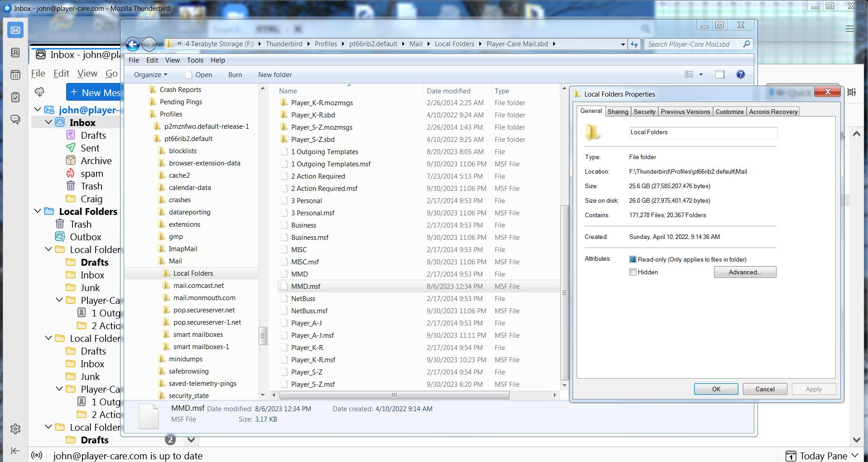This screenshot has height=462, width=868.
Task: Open the Tools menu in Explorer
Action: (x=195, y=60)
